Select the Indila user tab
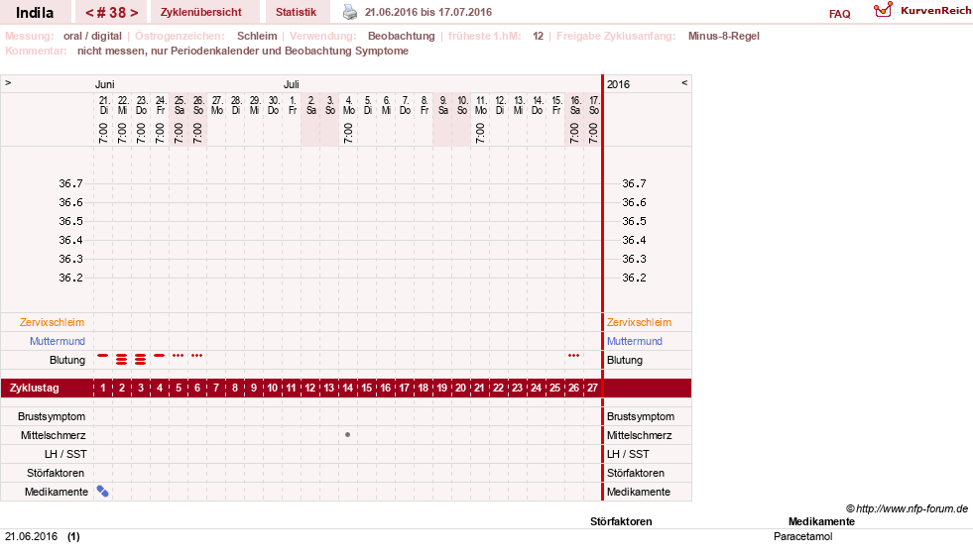The width and height of the screenshot is (973, 560). click(35, 13)
